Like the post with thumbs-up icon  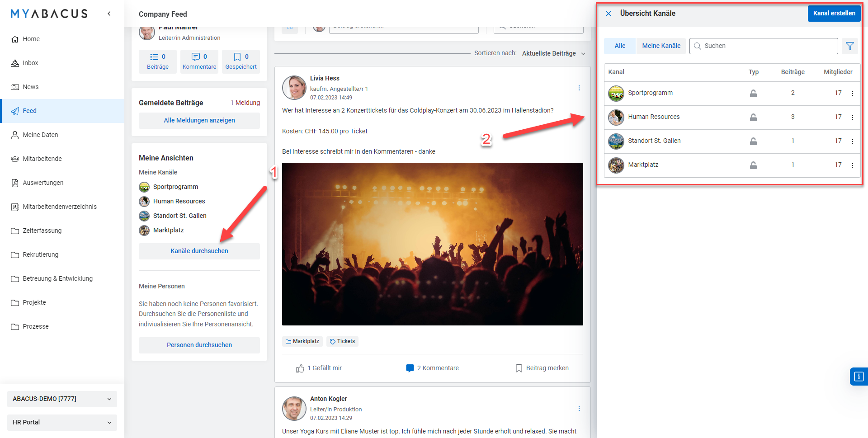[300, 368]
